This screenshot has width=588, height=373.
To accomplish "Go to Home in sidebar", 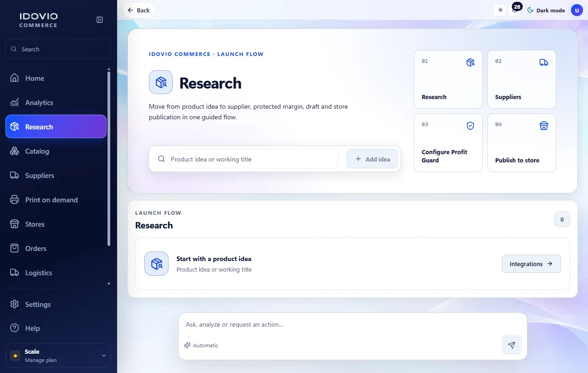I will click(56, 78).
